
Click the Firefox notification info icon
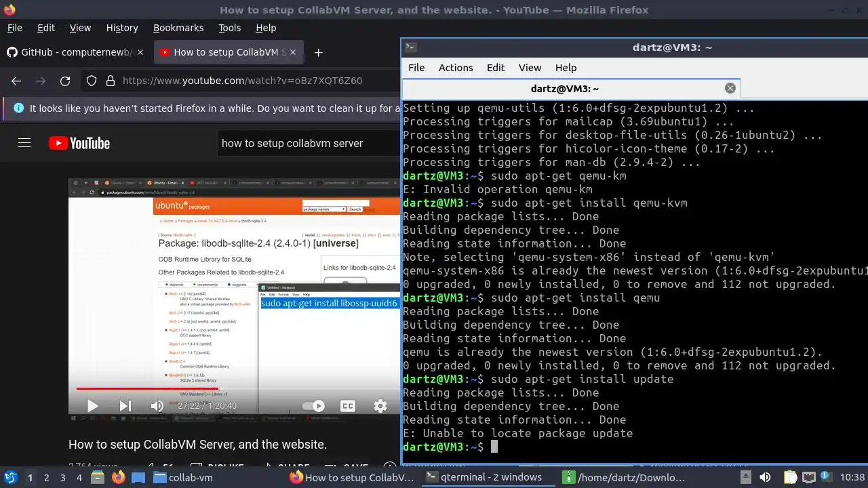pyautogui.click(x=18, y=108)
